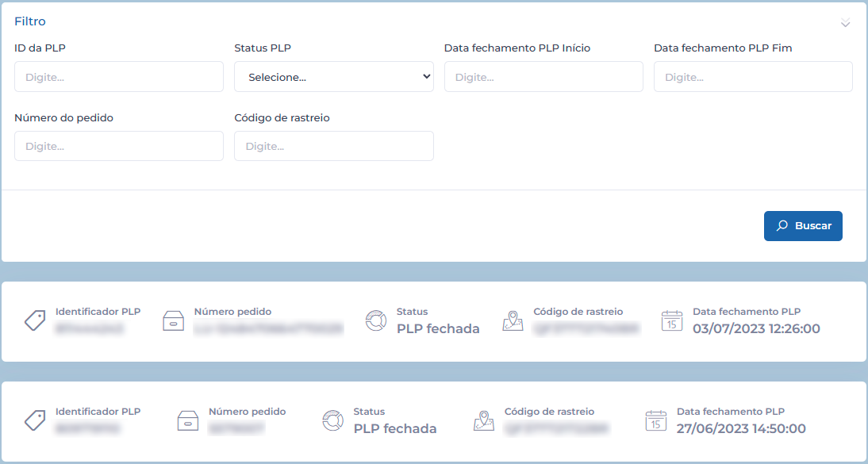Click PLP fechada status in 27/06/2023 row
The height and width of the screenshot is (464, 868).
394,428
